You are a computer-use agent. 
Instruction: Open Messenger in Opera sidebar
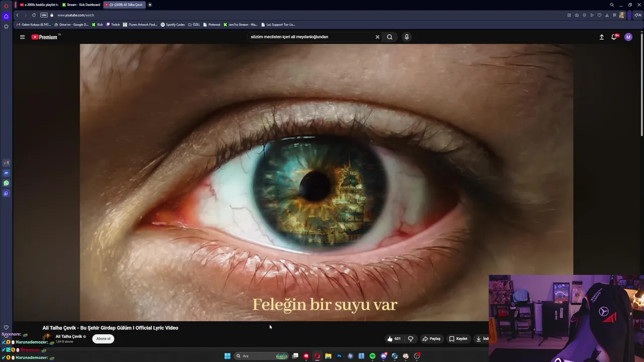(6, 173)
